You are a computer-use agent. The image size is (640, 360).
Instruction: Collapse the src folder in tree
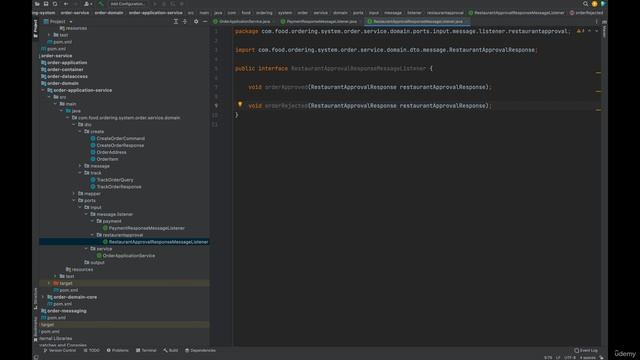[49, 97]
